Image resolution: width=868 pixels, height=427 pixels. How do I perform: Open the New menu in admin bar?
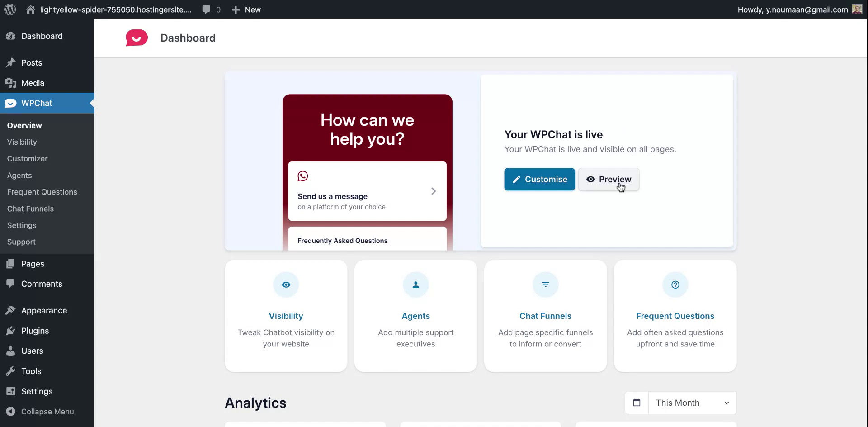246,9
